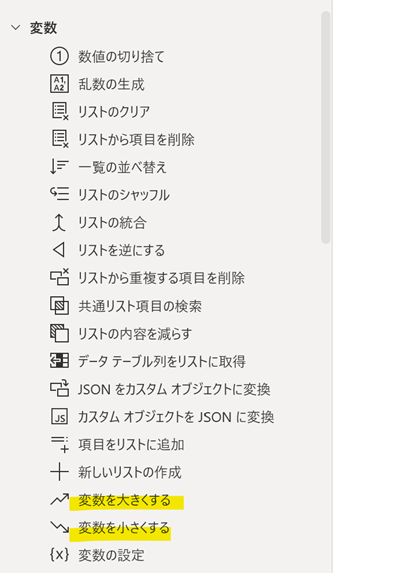Click the リストのシャッフル shuffle icon
Viewport: 409px width, 573px height.
point(59,194)
